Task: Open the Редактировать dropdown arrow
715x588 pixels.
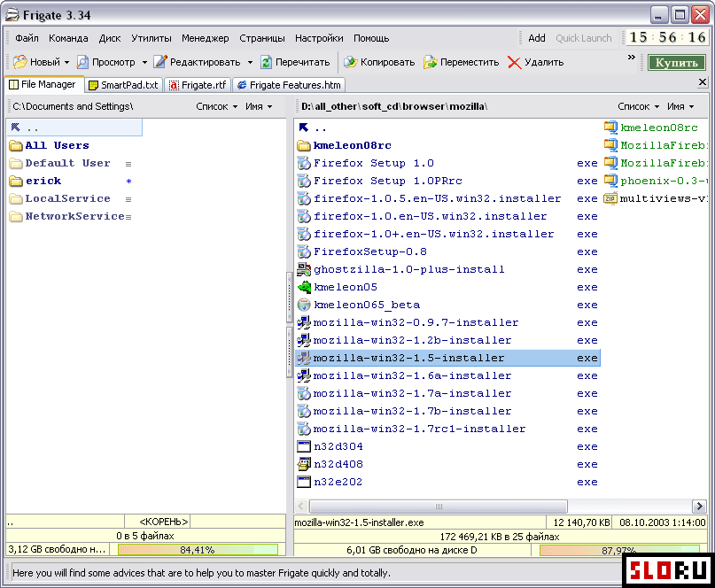Action: coord(250,63)
